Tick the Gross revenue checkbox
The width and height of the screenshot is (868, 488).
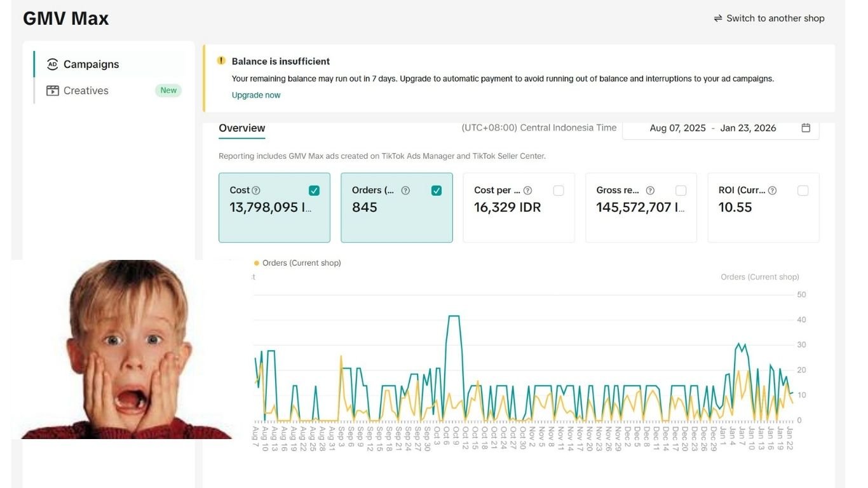click(x=681, y=191)
